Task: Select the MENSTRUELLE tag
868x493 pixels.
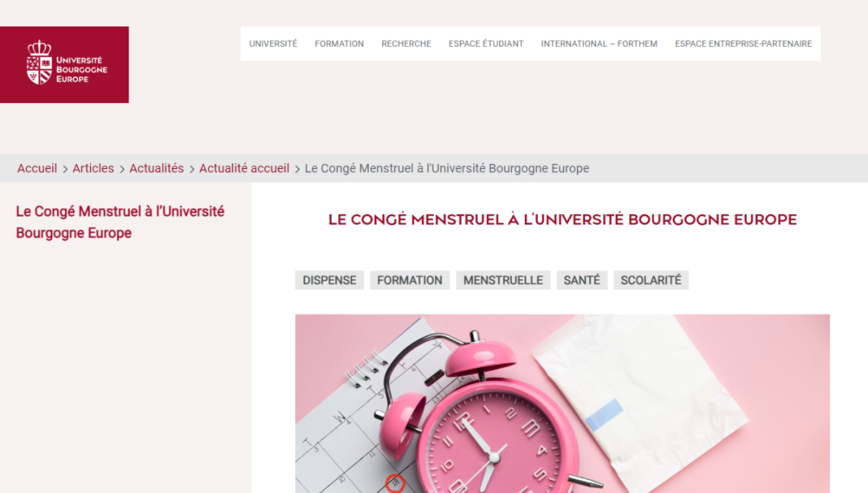Action: (502, 281)
